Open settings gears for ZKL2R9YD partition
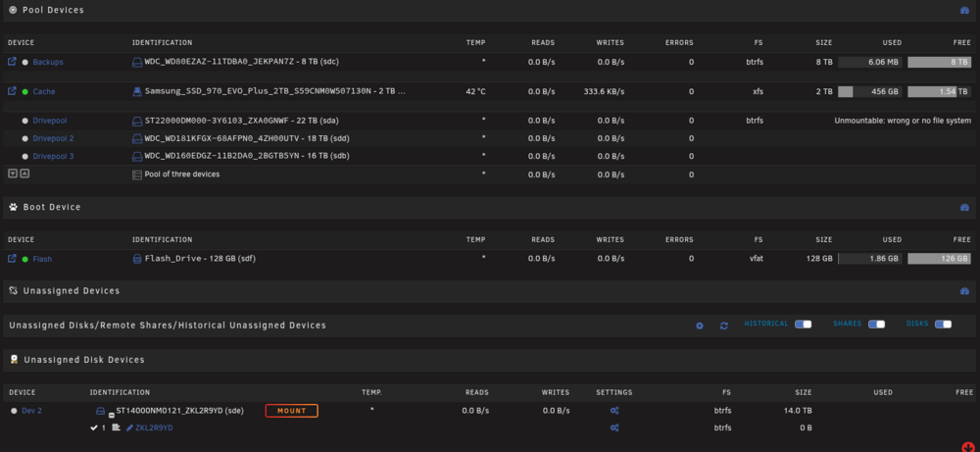 [614, 427]
